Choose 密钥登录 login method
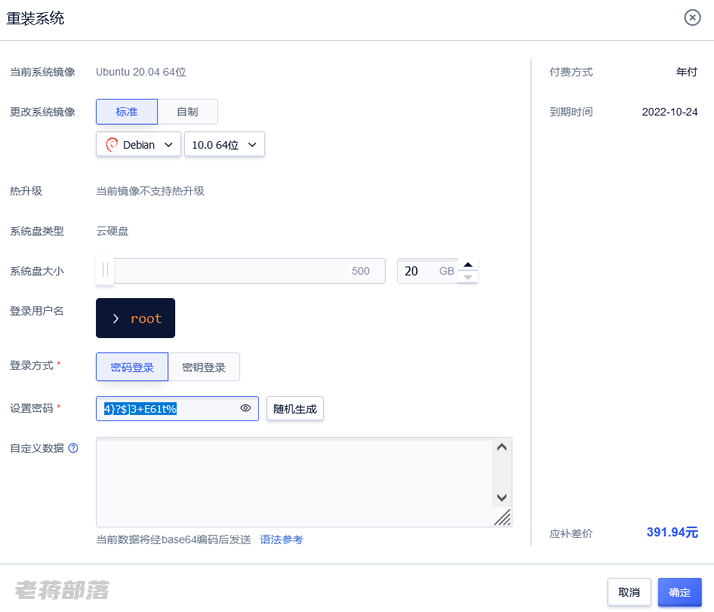Image resolution: width=714 pixels, height=612 pixels. 204,367
